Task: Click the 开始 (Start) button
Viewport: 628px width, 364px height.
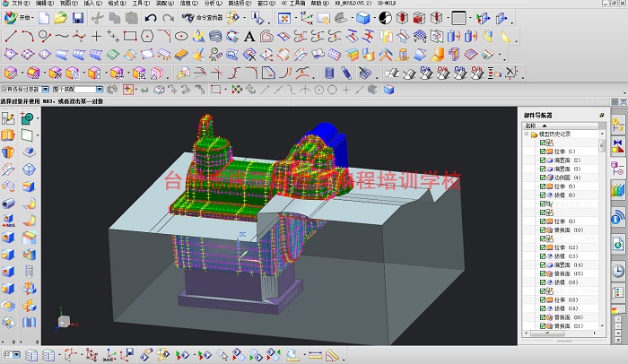Action: (19, 18)
